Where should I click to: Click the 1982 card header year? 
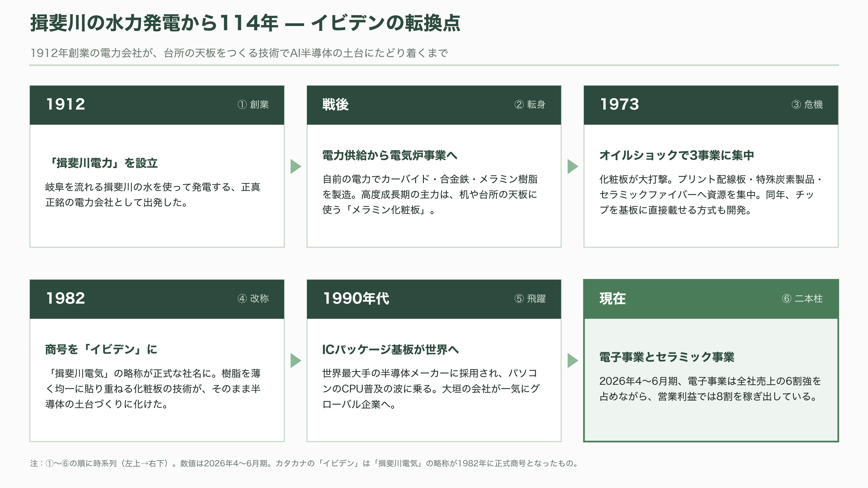click(x=65, y=298)
